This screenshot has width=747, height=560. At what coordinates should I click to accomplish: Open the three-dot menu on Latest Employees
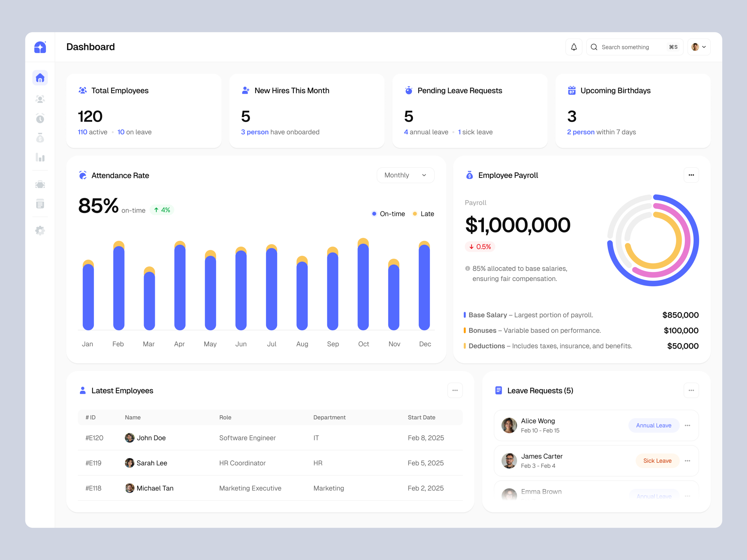pyautogui.click(x=455, y=390)
